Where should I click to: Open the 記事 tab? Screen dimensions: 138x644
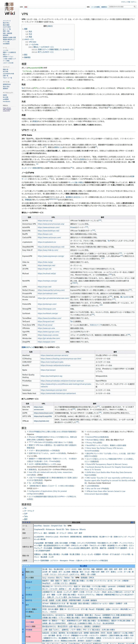(x=21, y=7)
